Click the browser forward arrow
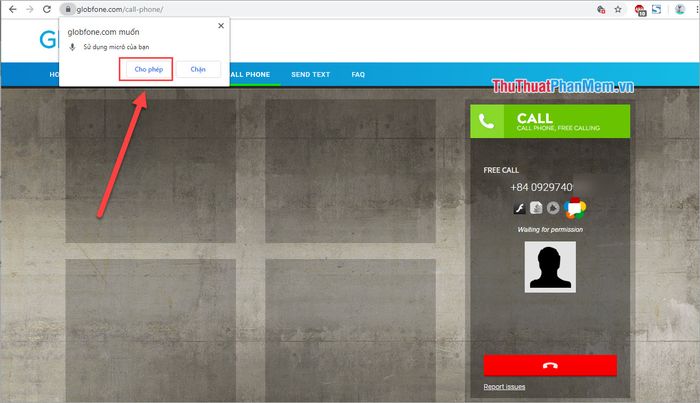Viewport: 700px width, 403px height. click(29, 9)
